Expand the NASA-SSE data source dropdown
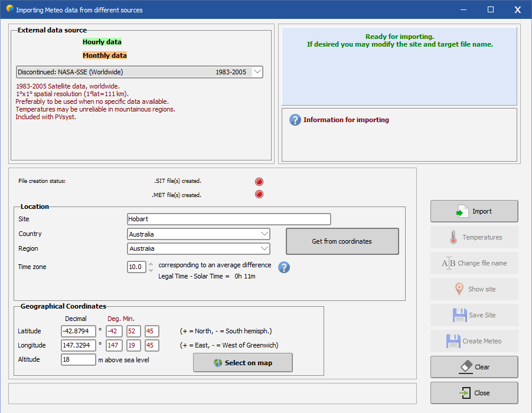Screen dimensions: 532x413 coord(257,72)
